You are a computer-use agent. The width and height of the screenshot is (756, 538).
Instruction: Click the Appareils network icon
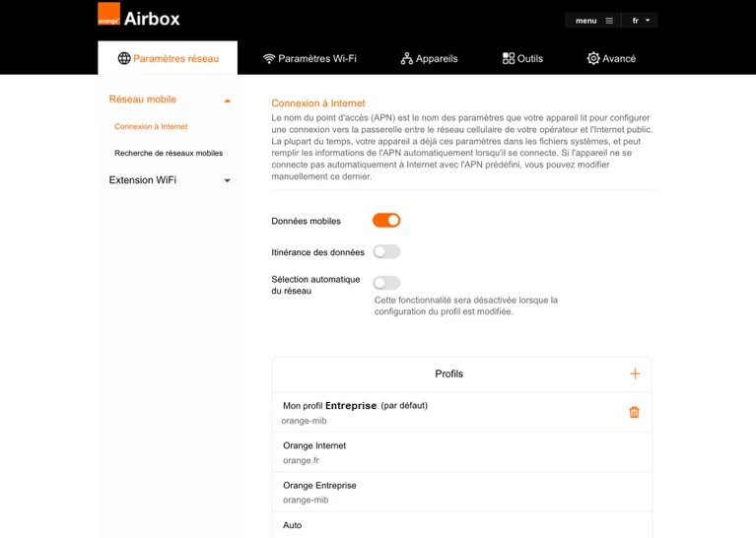pyautogui.click(x=406, y=59)
